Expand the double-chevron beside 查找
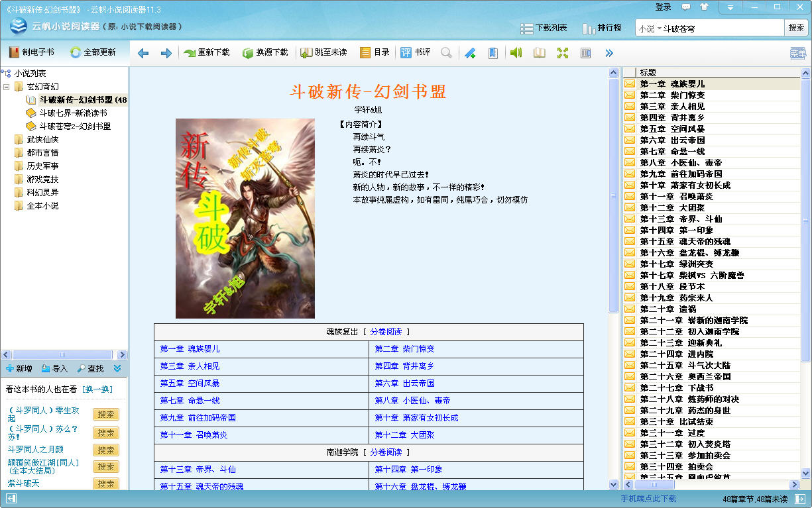This screenshot has width=812, height=508. click(x=117, y=368)
